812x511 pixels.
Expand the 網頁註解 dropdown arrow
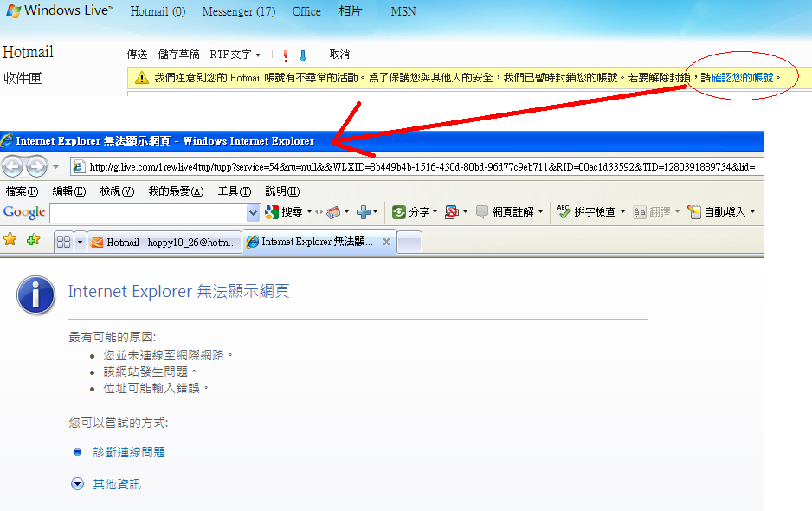(541, 212)
